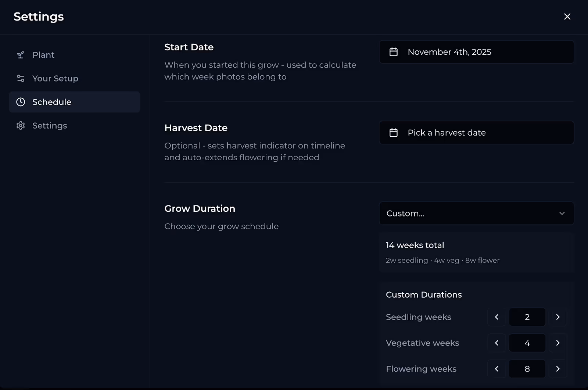Increase Flowering weeks with right chevron
The image size is (588, 390).
(557, 369)
